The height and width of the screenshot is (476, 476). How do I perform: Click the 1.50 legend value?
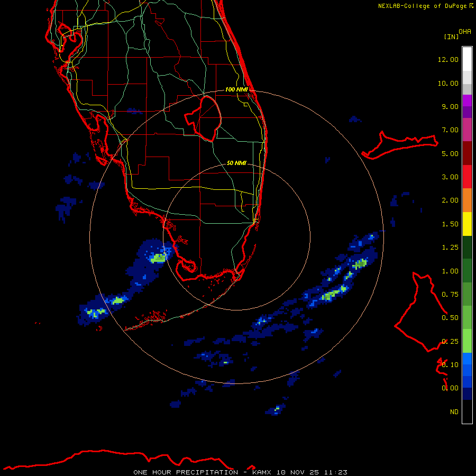pos(450,224)
